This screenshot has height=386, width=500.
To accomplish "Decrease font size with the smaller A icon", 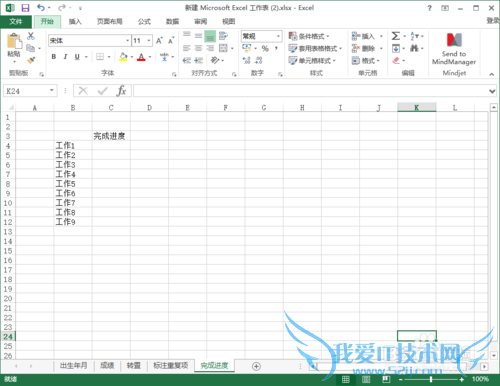I will click(171, 41).
